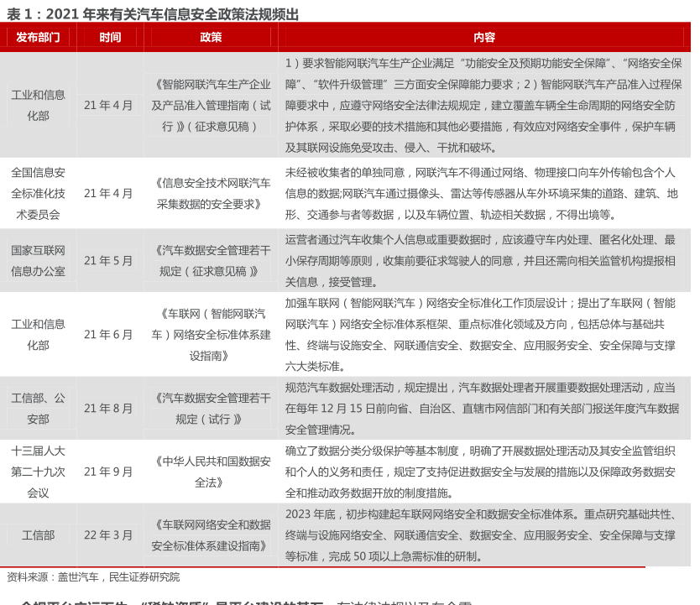The height and width of the screenshot is (605, 700).
Task: Select policy 《车联网（智能网联汽车）网络安全标准体系建设指南》
Action: pyautogui.click(x=211, y=335)
